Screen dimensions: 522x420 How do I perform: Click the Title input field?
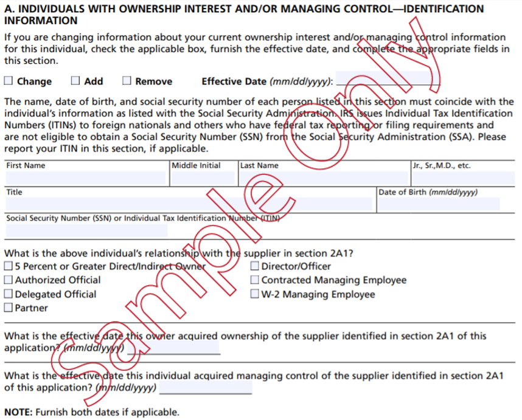(183, 205)
